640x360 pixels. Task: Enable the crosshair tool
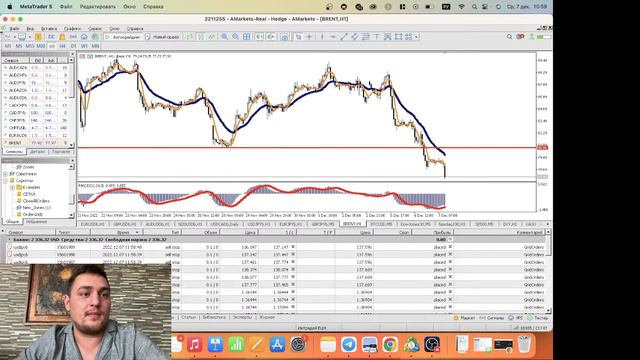(309, 37)
